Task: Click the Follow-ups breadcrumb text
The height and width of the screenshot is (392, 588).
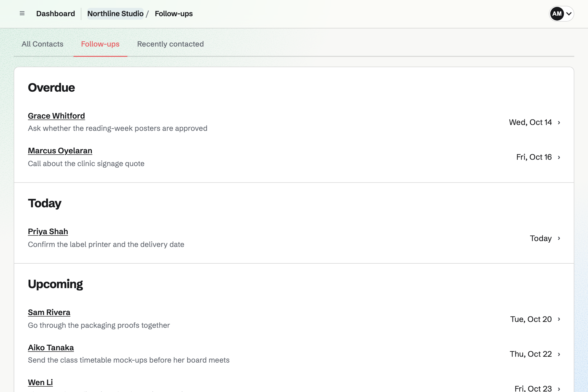Action: click(x=174, y=13)
